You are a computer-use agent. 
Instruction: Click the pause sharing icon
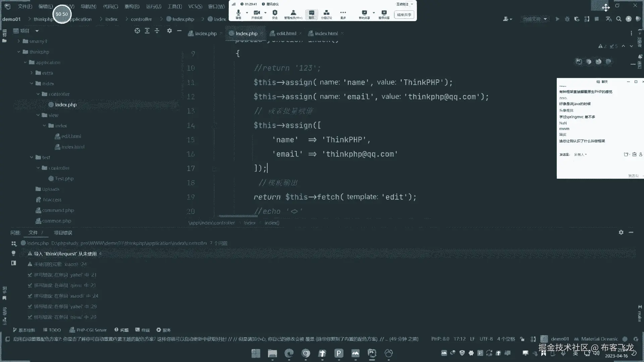tap(384, 13)
